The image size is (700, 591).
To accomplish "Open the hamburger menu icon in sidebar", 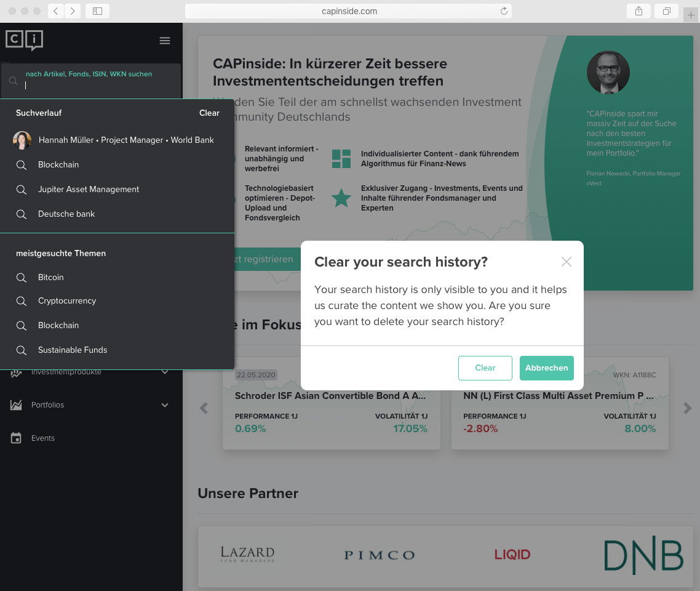I will 165,41.
